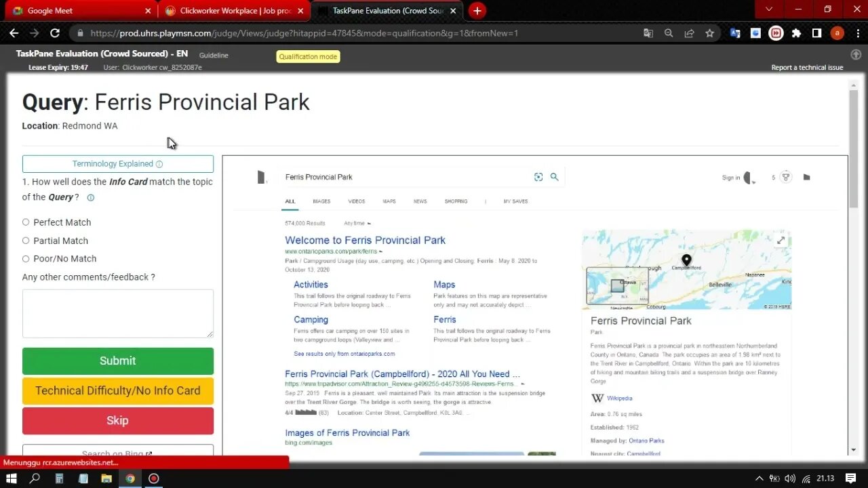Open a new browser tab with the plus button

tap(477, 11)
